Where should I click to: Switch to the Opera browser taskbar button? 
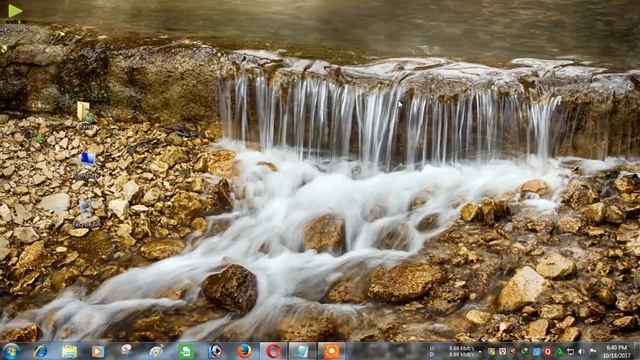coord(273,351)
